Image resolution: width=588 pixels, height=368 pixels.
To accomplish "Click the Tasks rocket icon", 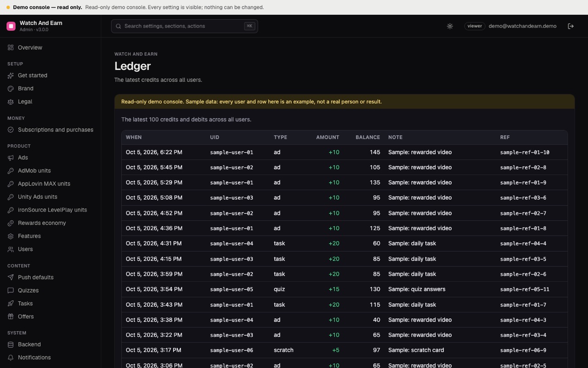I will (x=11, y=304).
